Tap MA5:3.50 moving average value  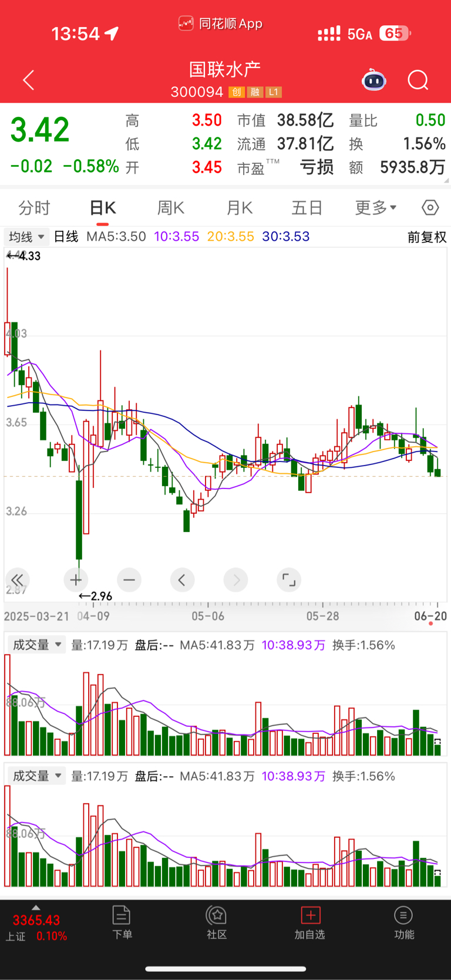116,237
